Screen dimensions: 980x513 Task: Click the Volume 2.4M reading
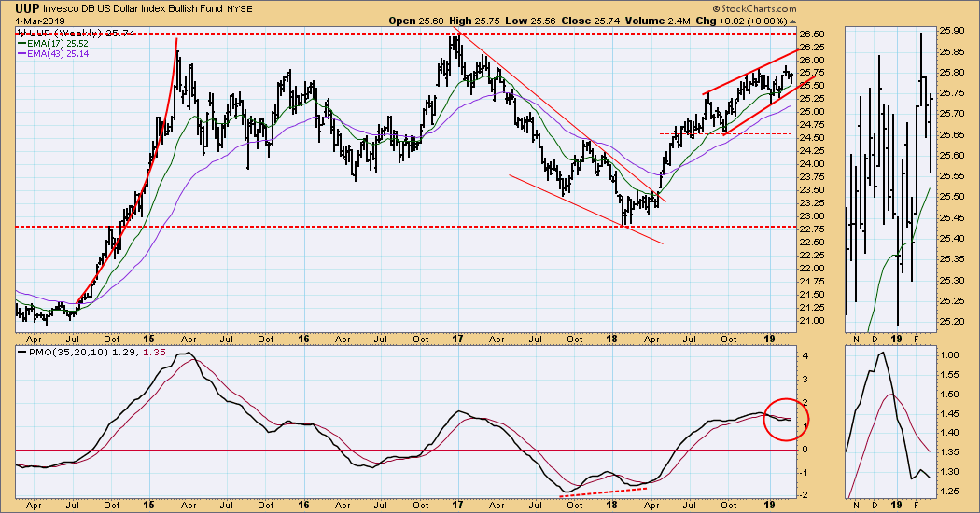[658, 21]
